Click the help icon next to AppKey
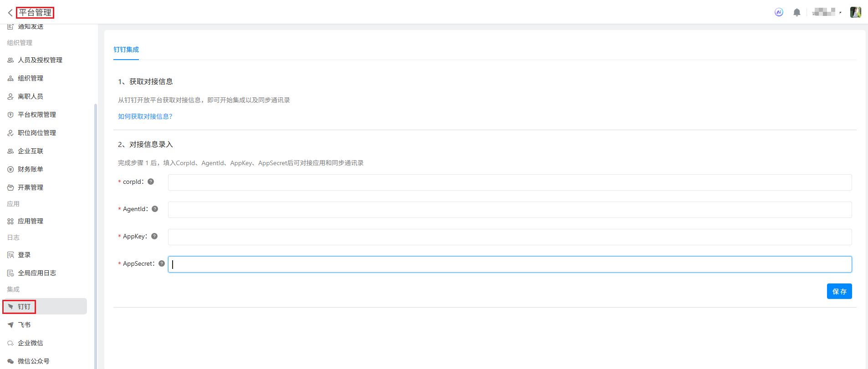The height and width of the screenshot is (369, 868). [154, 236]
